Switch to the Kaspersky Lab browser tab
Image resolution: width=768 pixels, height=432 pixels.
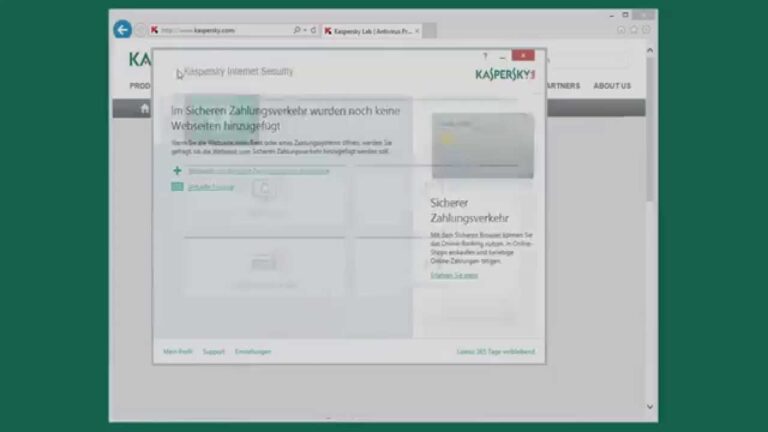(372, 31)
